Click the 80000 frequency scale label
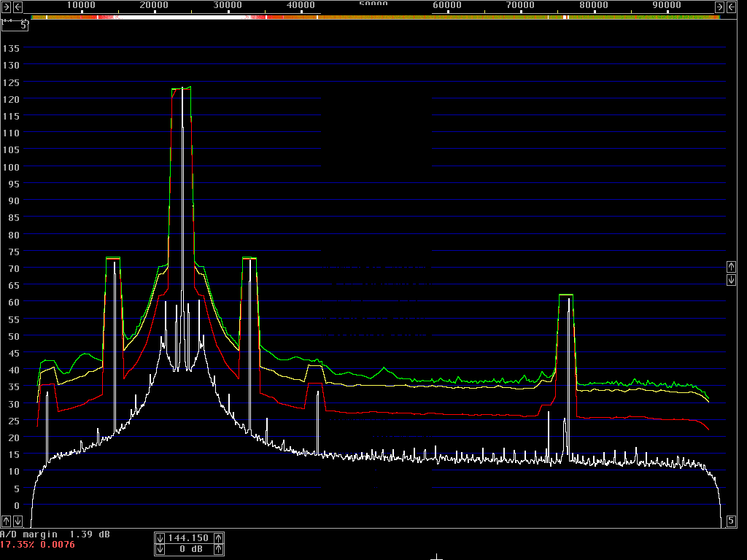Image resolution: width=747 pixels, height=560 pixels. tap(594, 5)
